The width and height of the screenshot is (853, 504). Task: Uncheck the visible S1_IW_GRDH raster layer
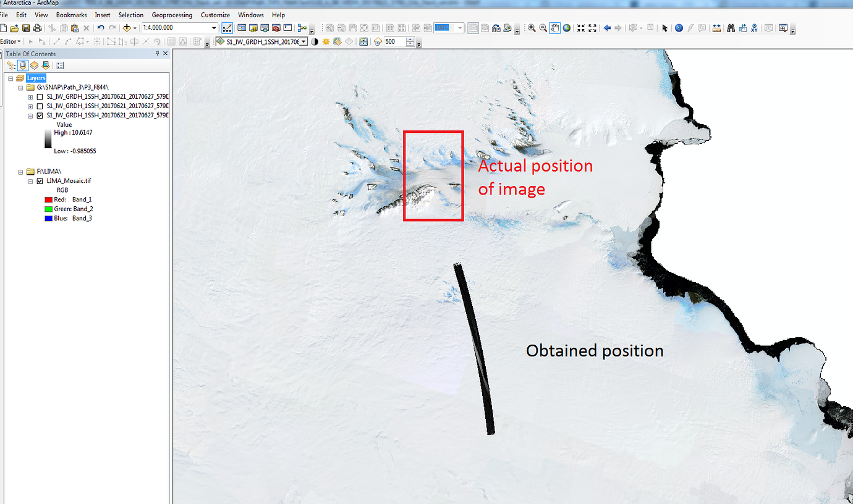[x=40, y=115]
